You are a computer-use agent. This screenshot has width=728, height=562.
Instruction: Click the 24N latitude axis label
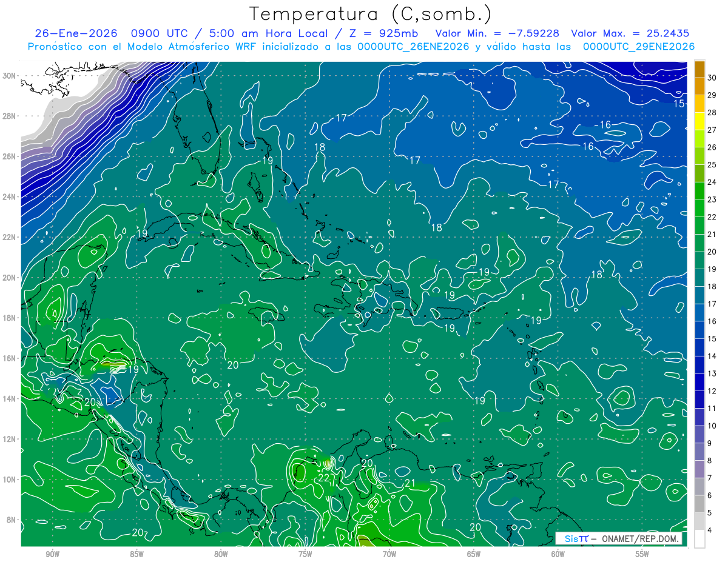coord(10,197)
